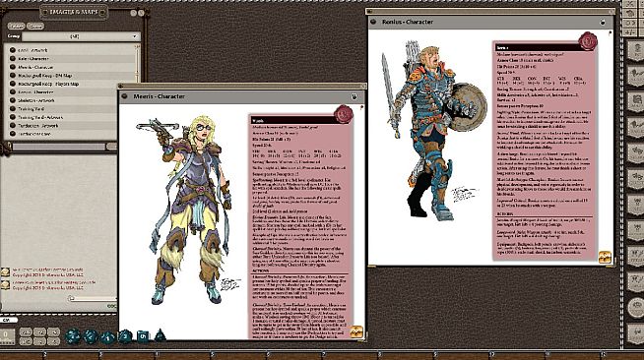Click the link icon beside the Training Yard row
Image resolution: width=644 pixels, height=360 pixels.
13,109
